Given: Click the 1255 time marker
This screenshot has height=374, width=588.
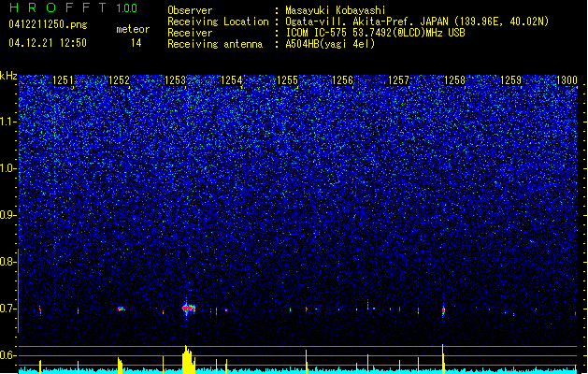Looking at the screenshot, I should [287, 80].
